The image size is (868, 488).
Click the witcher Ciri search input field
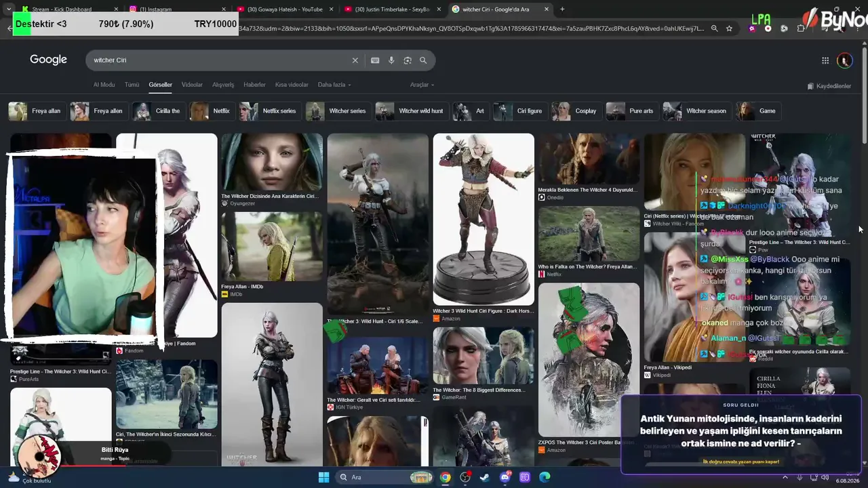tap(220, 60)
